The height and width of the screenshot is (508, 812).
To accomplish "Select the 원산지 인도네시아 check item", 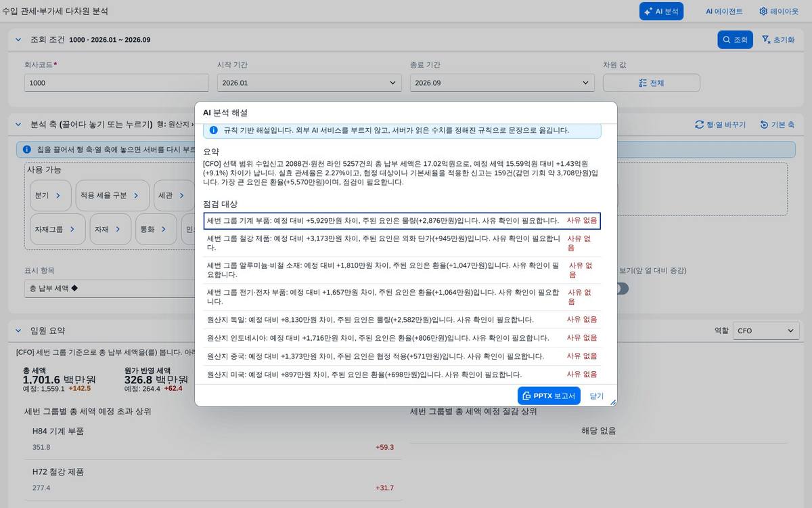I will click(402, 338).
